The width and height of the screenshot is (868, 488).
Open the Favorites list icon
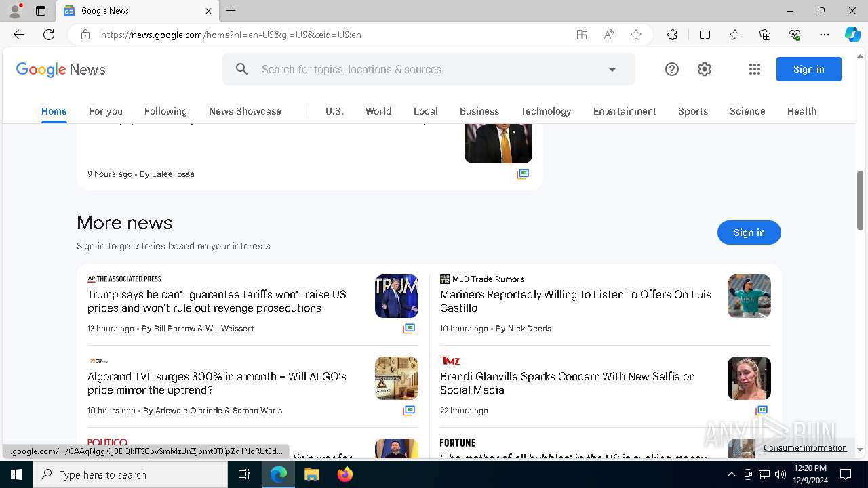coord(735,35)
